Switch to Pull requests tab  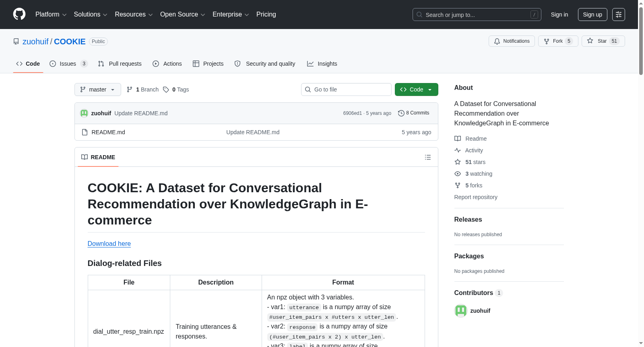120,64
